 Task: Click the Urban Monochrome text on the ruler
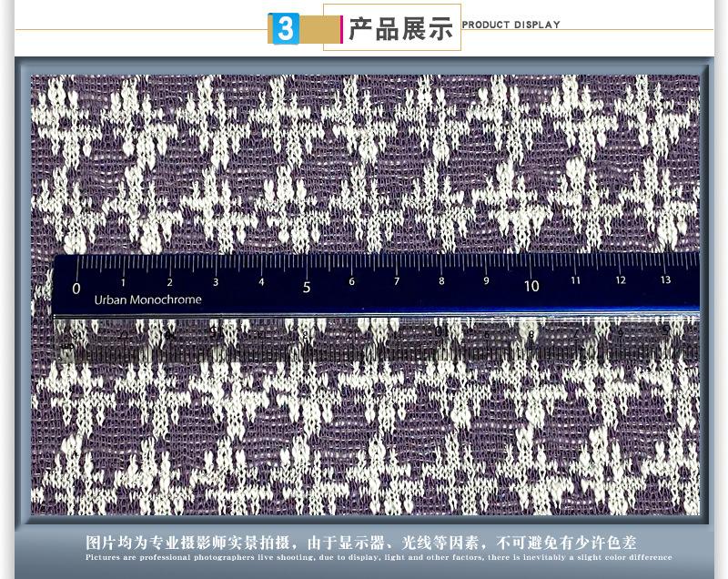[147, 300]
